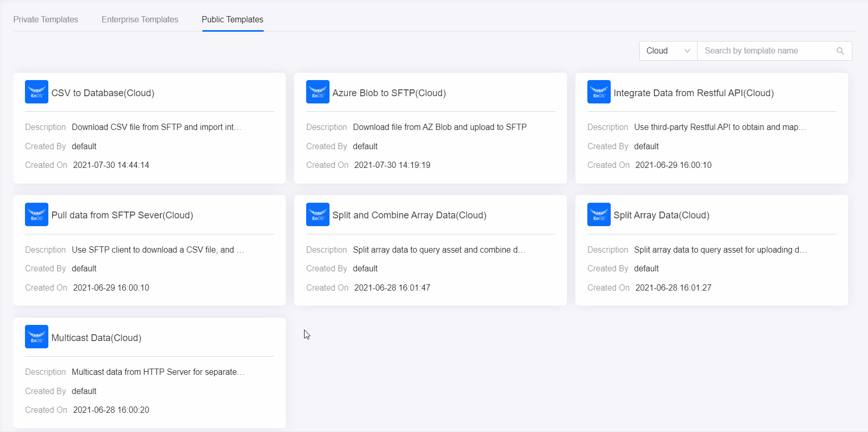The image size is (868, 432).
Task: Click the Split Array Data template icon
Action: pos(599,214)
